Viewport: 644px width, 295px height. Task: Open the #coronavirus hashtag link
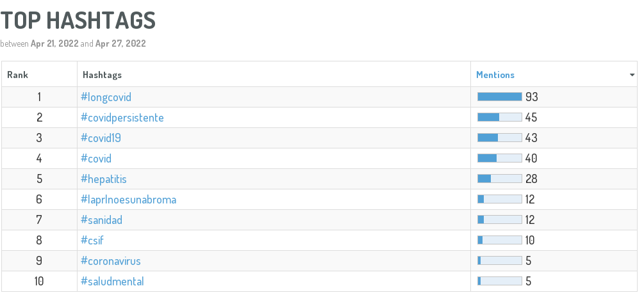coord(110,261)
